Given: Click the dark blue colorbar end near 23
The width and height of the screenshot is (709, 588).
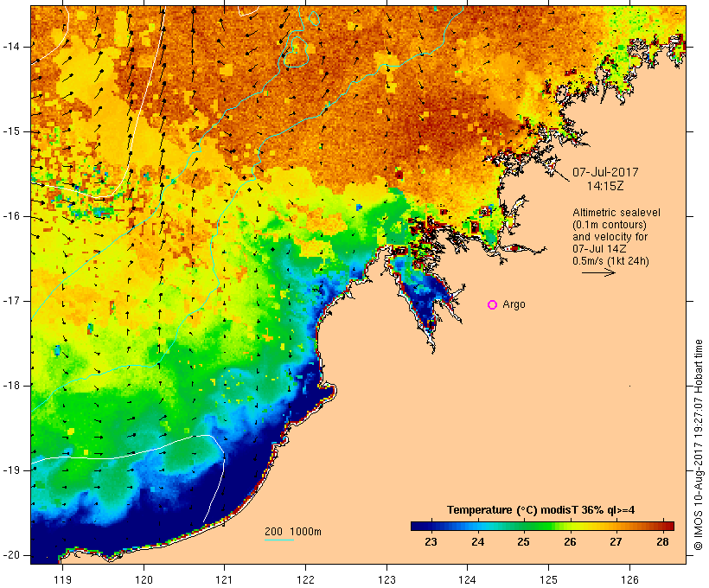Looking at the screenshot, I should pyautogui.click(x=420, y=526).
